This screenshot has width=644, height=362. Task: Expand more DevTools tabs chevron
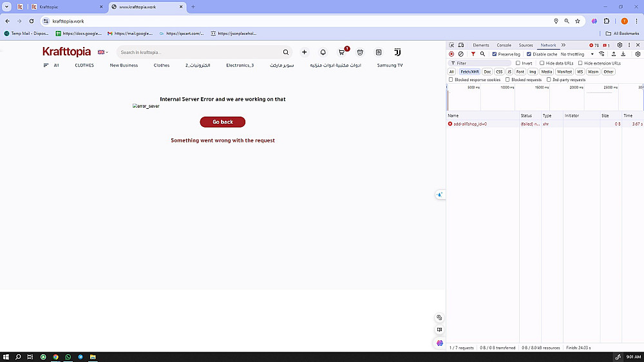pos(563,45)
